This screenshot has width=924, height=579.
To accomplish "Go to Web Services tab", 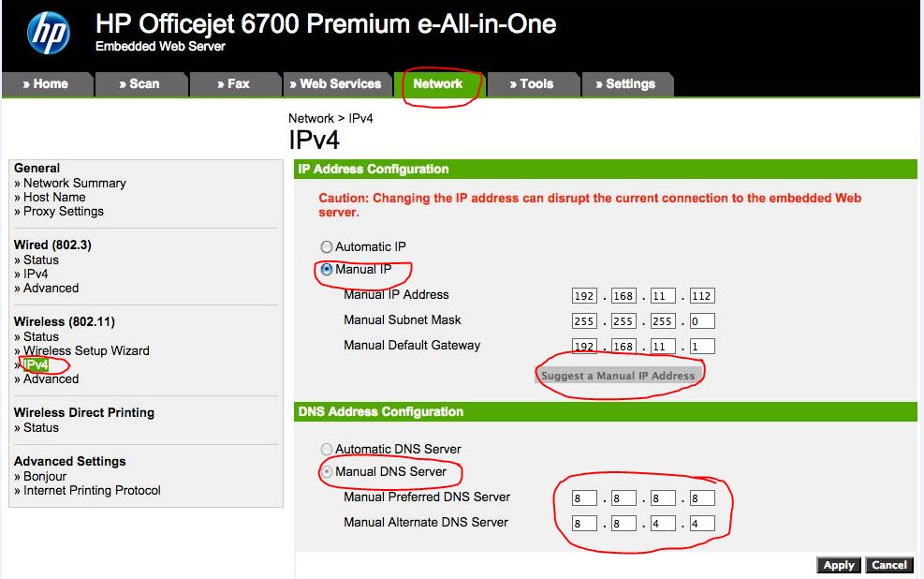I will pyautogui.click(x=335, y=84).
